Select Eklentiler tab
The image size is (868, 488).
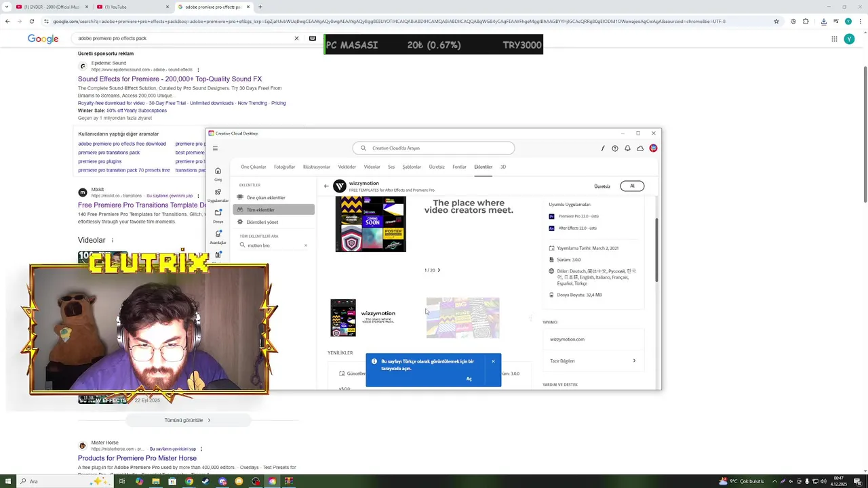(x=484, y=167)
